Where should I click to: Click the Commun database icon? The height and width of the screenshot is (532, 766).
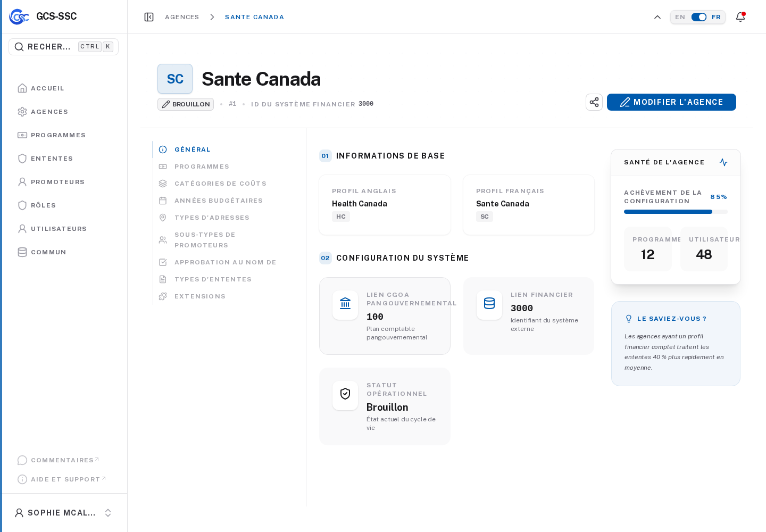coord(22,252)
